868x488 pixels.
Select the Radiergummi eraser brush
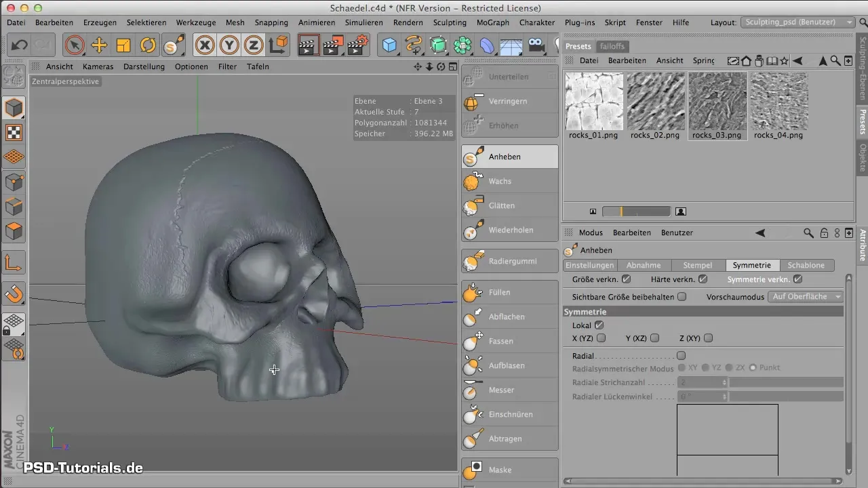tap(509, 261)
